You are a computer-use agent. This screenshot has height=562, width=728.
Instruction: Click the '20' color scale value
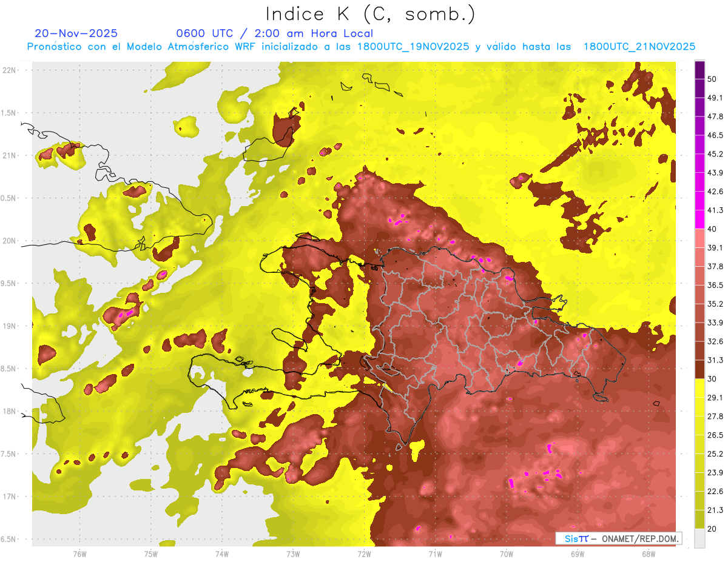tap(712, 529)
